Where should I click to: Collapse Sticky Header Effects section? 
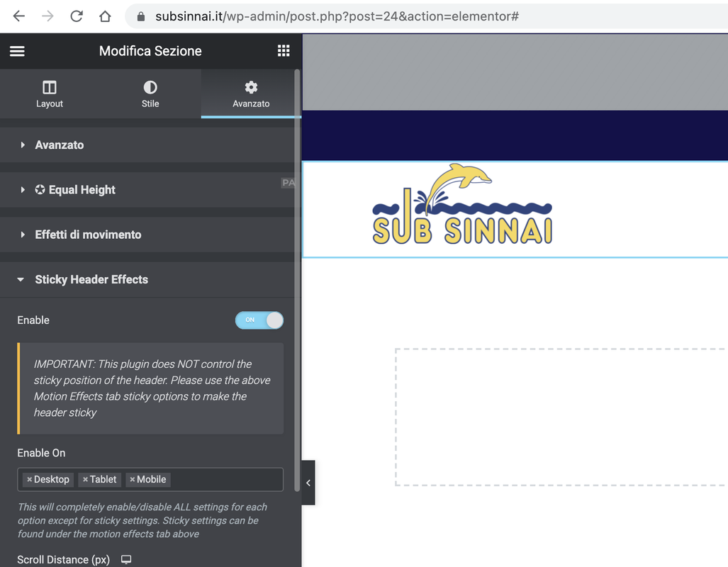(149, 279)
